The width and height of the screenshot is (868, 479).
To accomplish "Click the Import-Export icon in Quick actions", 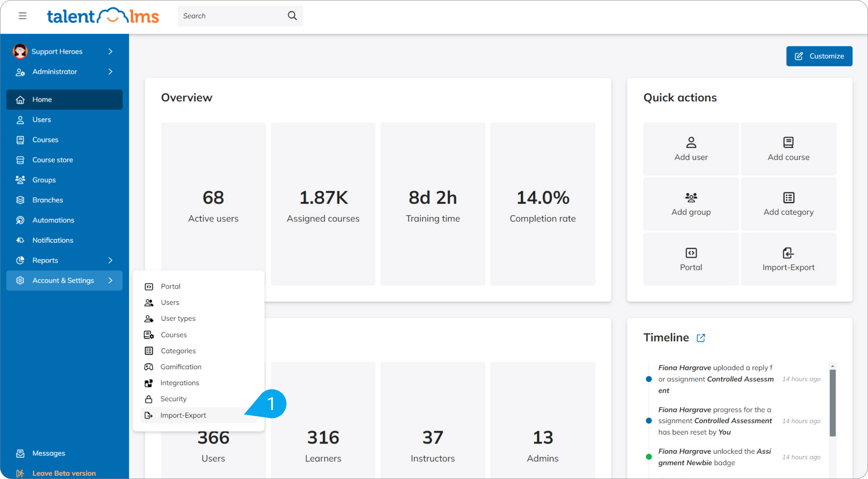I will (x=788, y=253).
